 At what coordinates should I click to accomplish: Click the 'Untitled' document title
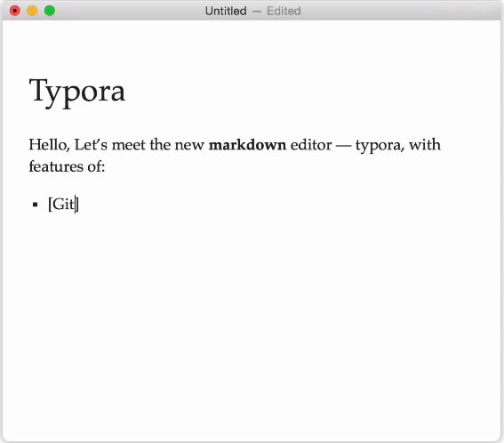click(x=226, y=11)
